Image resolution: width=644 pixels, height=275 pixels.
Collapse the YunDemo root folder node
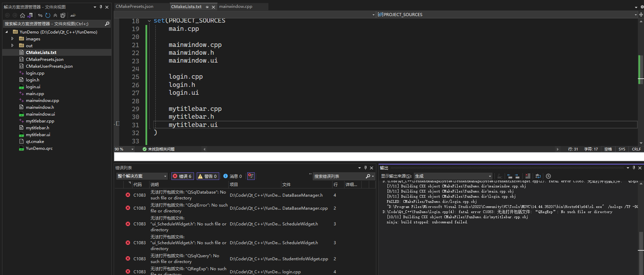coord(6,32)
